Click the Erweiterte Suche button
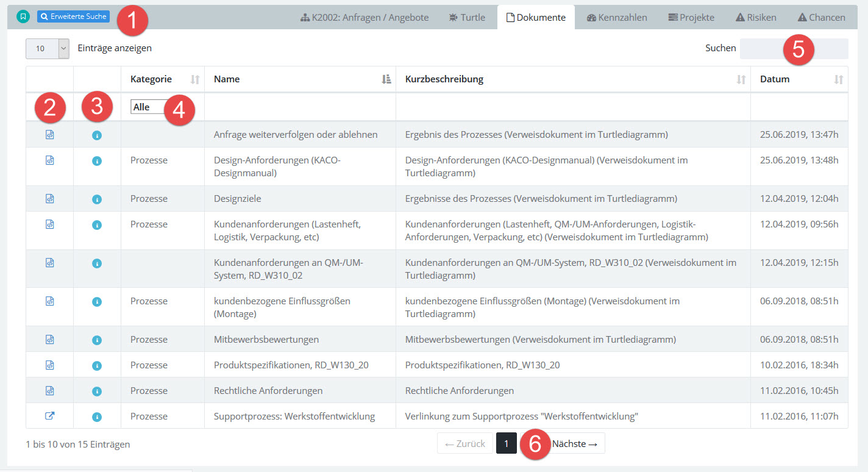This screenshot has width=868, height=472. coord(73,16)
